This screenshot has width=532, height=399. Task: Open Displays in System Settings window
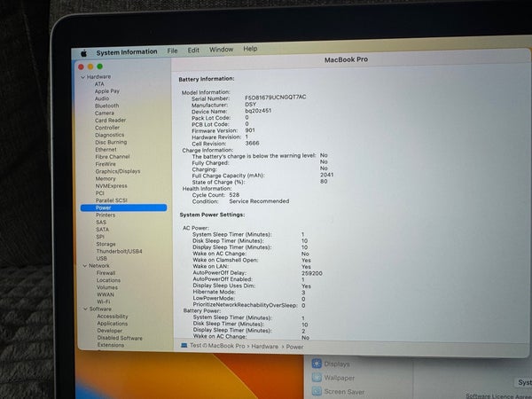click(x=330, y=364)
